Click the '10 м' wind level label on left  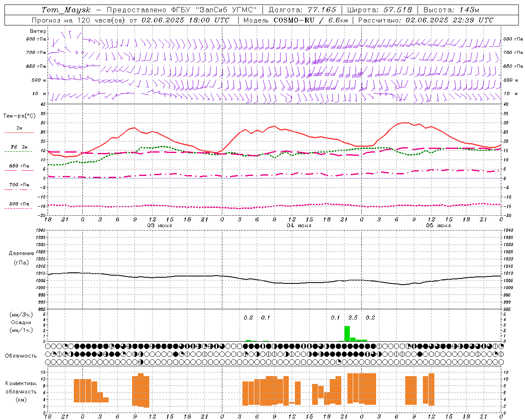tap(40, 94)
